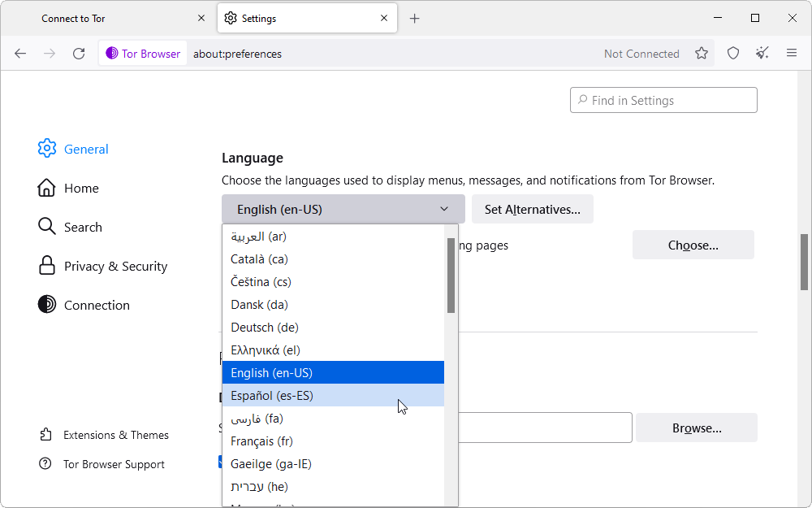This screenshot has width=812, height=508.
Task: Open the hamburger application menu
Action: pos(792,54)
